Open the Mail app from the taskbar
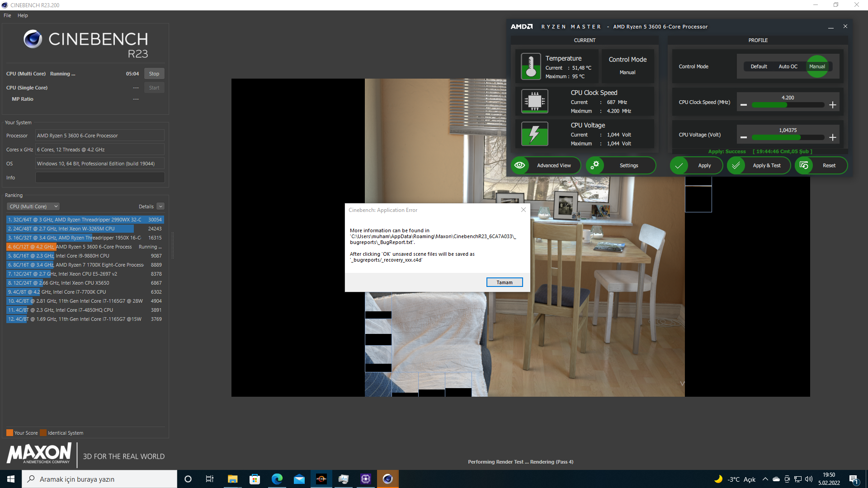The height and width of the screenshot is (488, 868). (x=299, y=479)
